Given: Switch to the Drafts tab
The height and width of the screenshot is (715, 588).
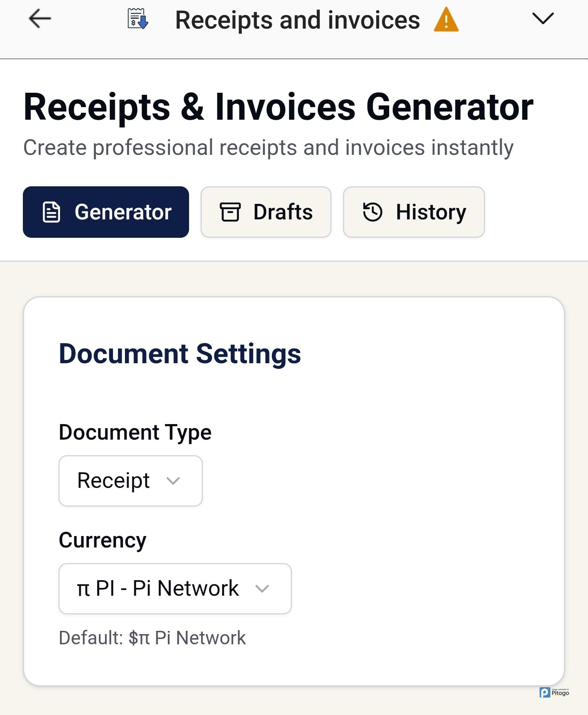Looking at the screenshot, I should tap(266, 212).
